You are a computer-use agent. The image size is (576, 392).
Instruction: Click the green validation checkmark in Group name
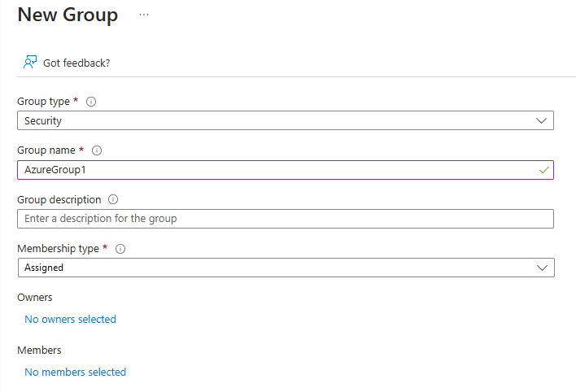[x=543, y=170]
